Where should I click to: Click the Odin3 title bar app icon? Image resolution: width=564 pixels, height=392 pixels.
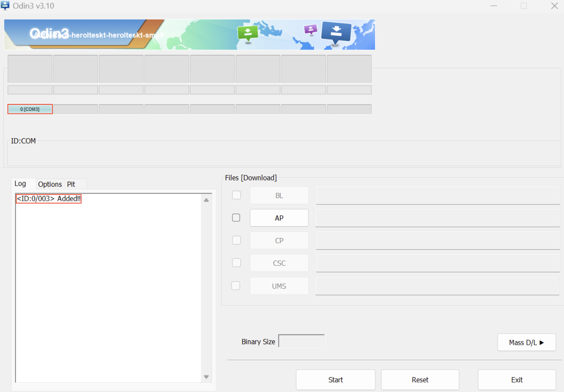[5, 5]
